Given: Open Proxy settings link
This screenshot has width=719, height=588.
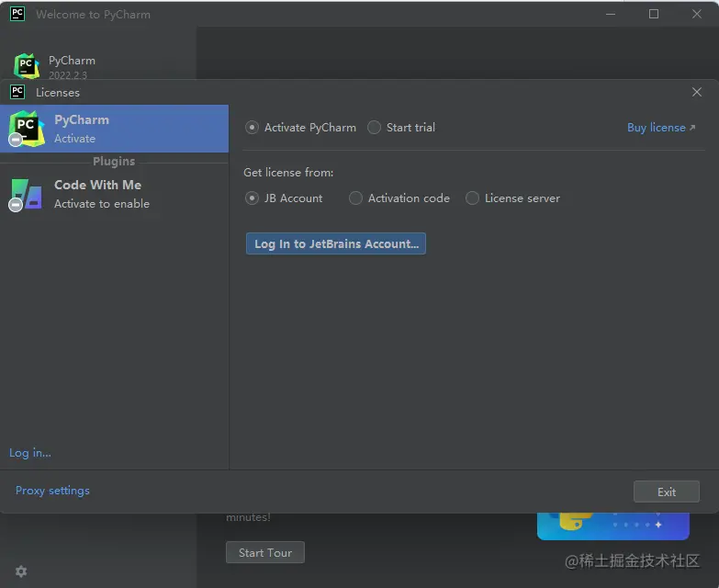Looking at the screenshot, I should click(52, 491).
